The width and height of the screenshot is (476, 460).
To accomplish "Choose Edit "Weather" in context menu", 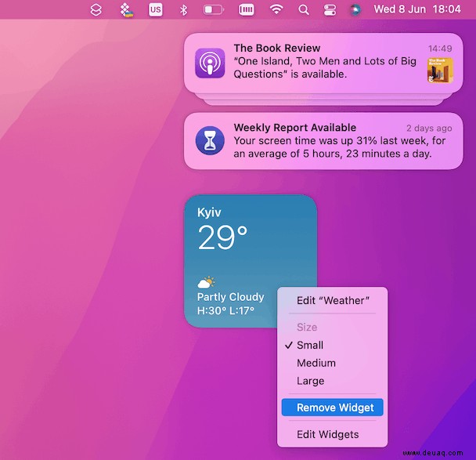I will point(333,300).
